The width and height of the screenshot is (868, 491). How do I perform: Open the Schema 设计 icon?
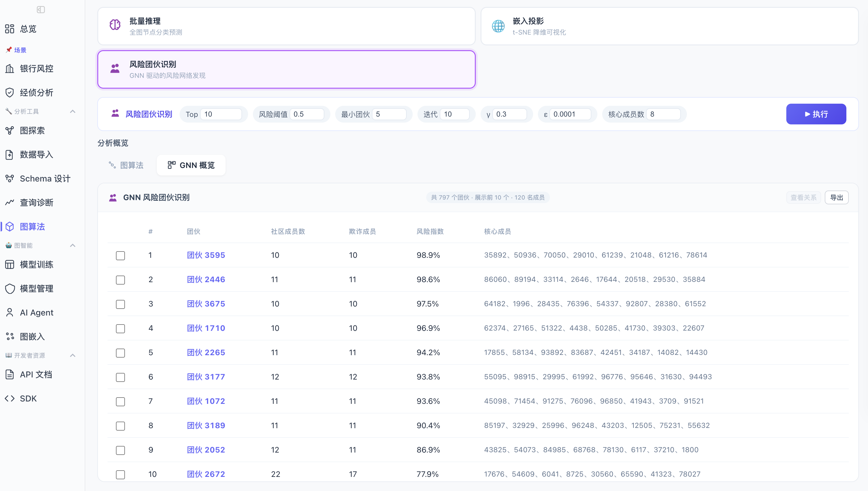(x=9, y=178)
